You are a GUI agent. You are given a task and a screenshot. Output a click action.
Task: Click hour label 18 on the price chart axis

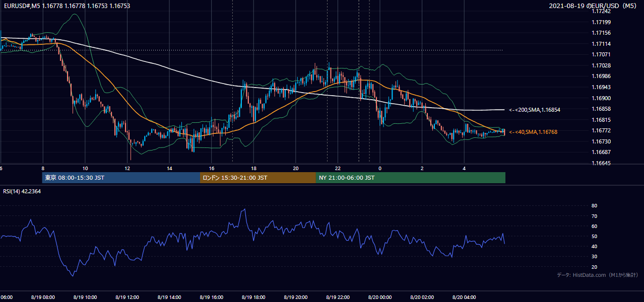tap(253, 168)
